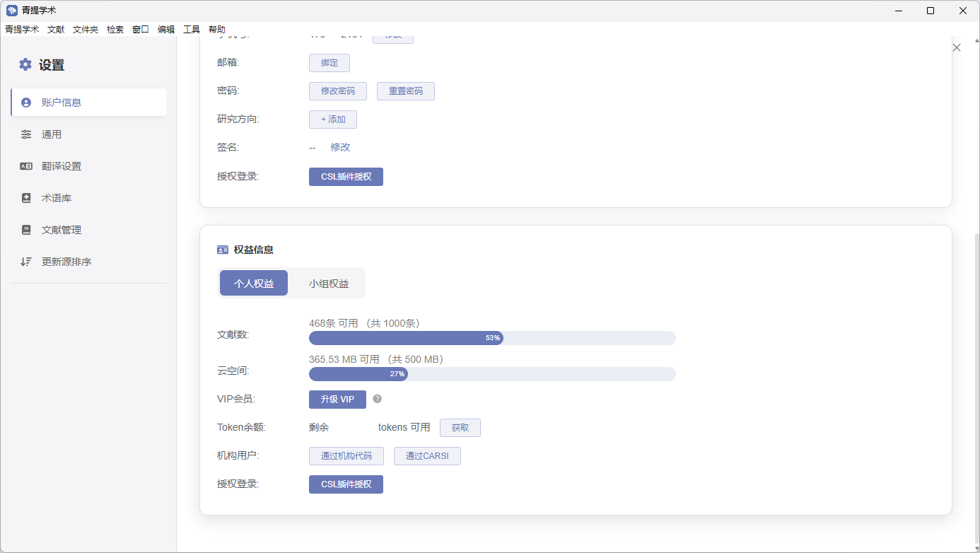Click the 文献数 53% progress bar
Viewport: 980px width, 553px height.
[492, 338]
